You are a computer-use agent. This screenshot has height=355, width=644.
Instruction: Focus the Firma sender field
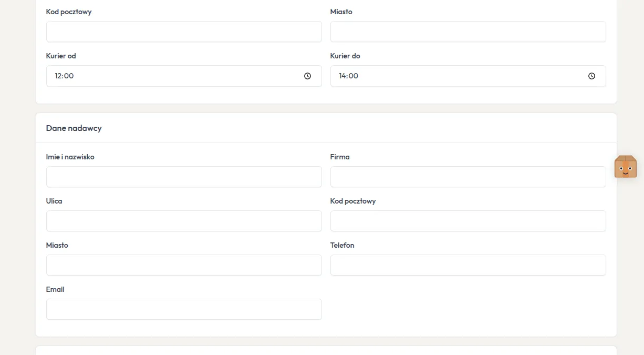click(x=468, y=177)
